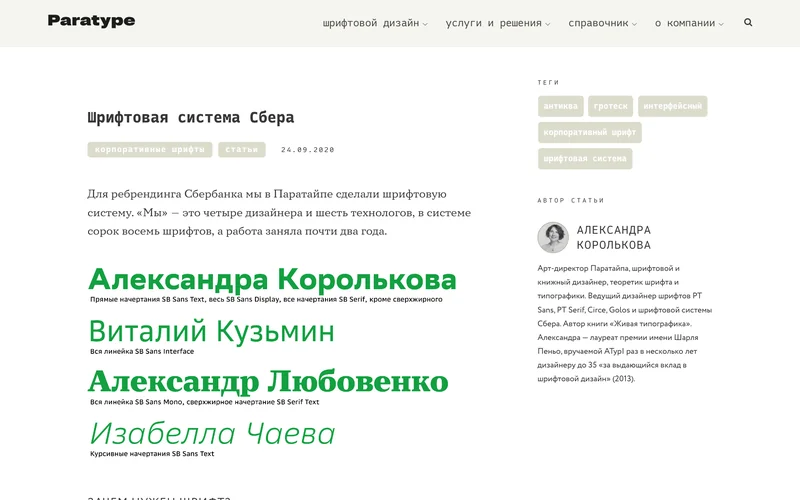Screen dimensions: 800x500
Task: Click caption starting «Прямые начертания SB Sans Text»
Action: click(x=266, y=299)
